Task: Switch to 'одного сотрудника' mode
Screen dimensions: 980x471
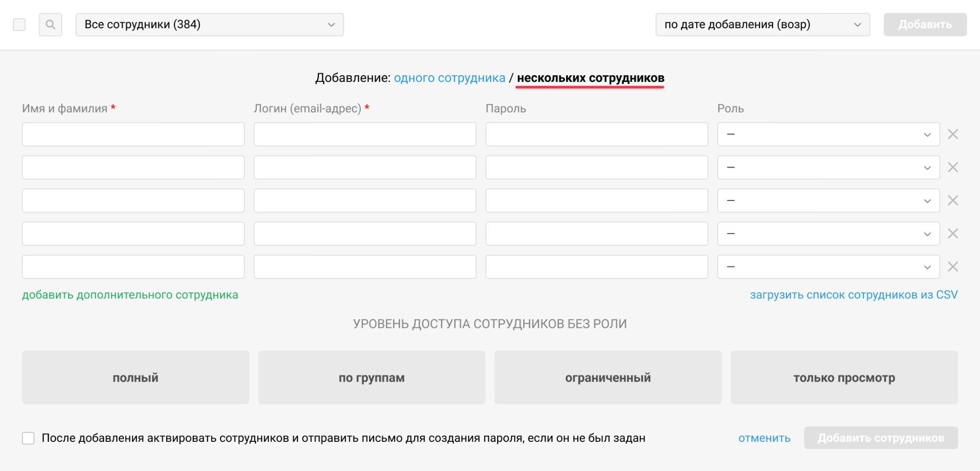Action: click(449, 78)
